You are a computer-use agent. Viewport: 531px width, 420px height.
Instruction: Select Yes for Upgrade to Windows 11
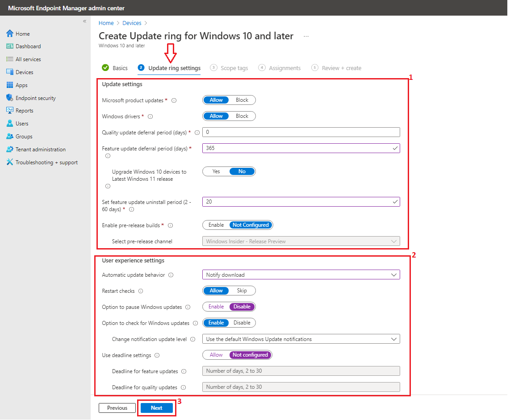coord(216,171)
